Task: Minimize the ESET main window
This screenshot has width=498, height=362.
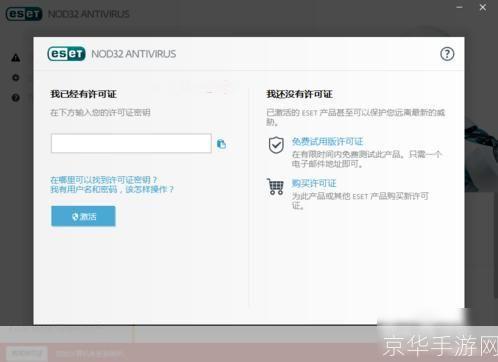Action: tap(459, 7)
